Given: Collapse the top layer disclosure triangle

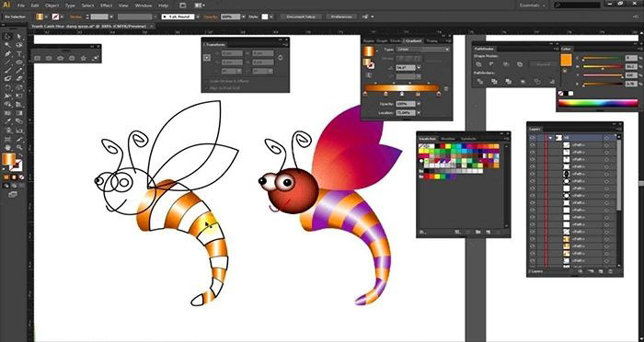Looking at the screenshot, I should (x=550, y=138).
